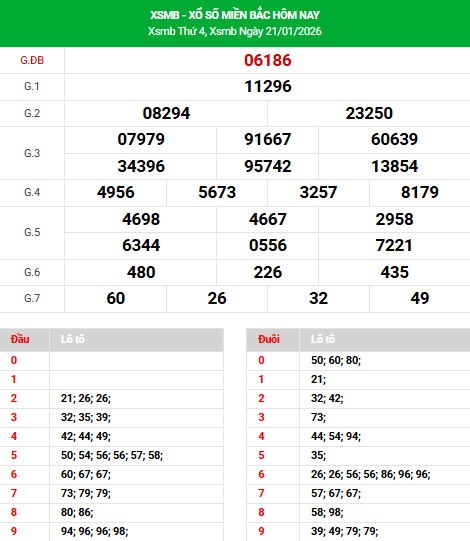The width and height of the screenshot is (470, 541).
Task: Click G.4 number 5673
Action: coord(217,193)
